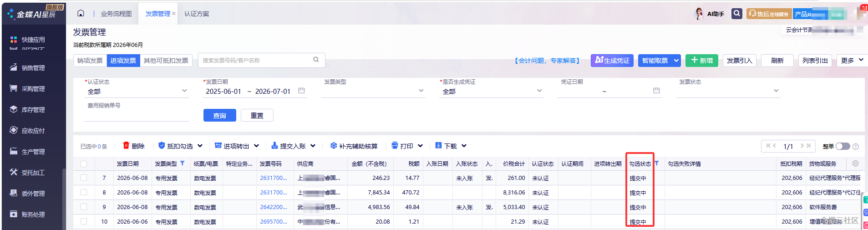Open 应收应付 in the sidebar
The width and height of the screenshot is (868, 230).
(x=27, y=131)
